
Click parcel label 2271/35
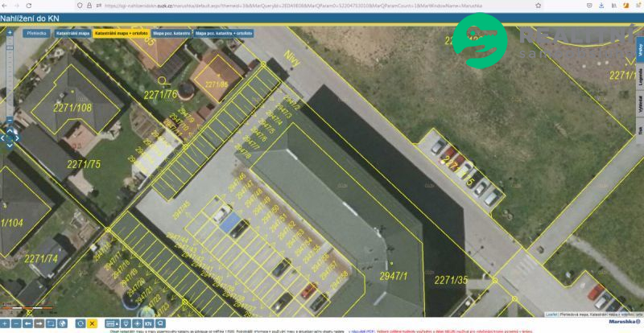451,280
